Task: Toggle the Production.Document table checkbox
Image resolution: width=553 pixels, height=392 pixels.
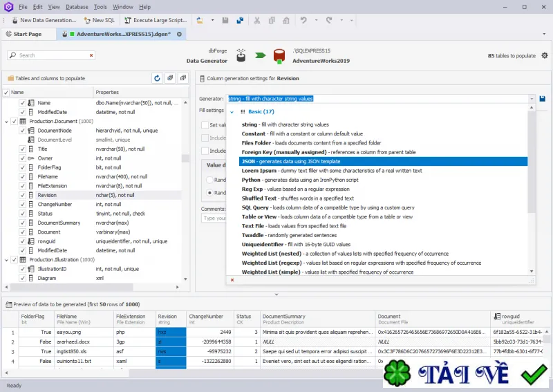Action: click(14, 122)
